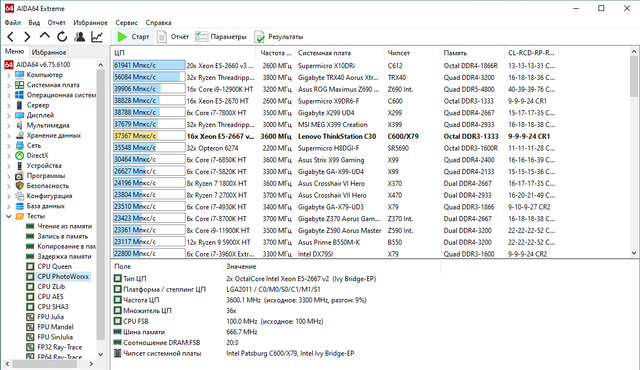The image size is (640, 370).
Task: Expand the Хранение данных node
Action: (9, 135)
